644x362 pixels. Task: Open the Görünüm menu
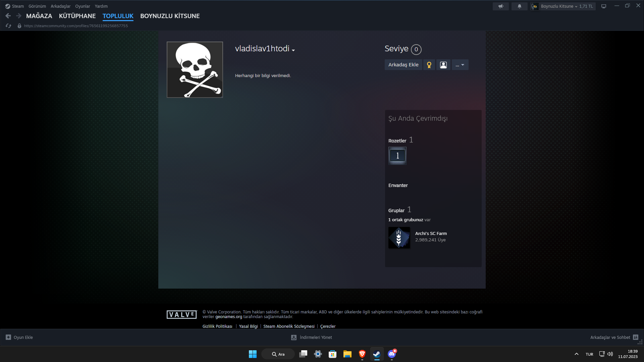(37, 6)
